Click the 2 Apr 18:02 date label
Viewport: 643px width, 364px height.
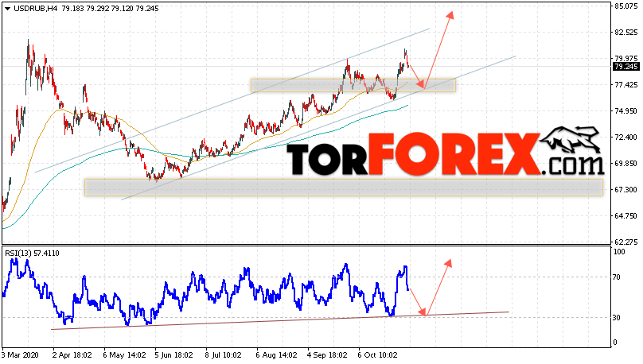pos(72,355)
